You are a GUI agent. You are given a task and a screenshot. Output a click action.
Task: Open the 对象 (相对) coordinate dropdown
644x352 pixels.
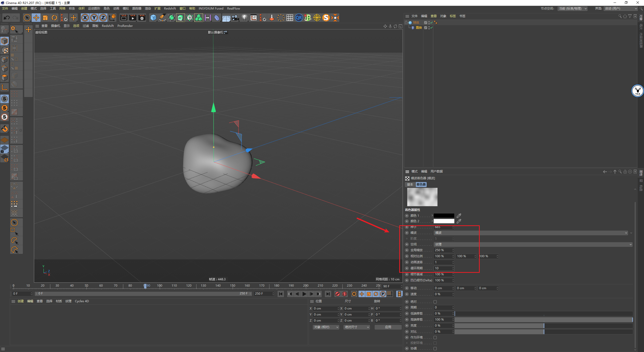click(326, 327)
